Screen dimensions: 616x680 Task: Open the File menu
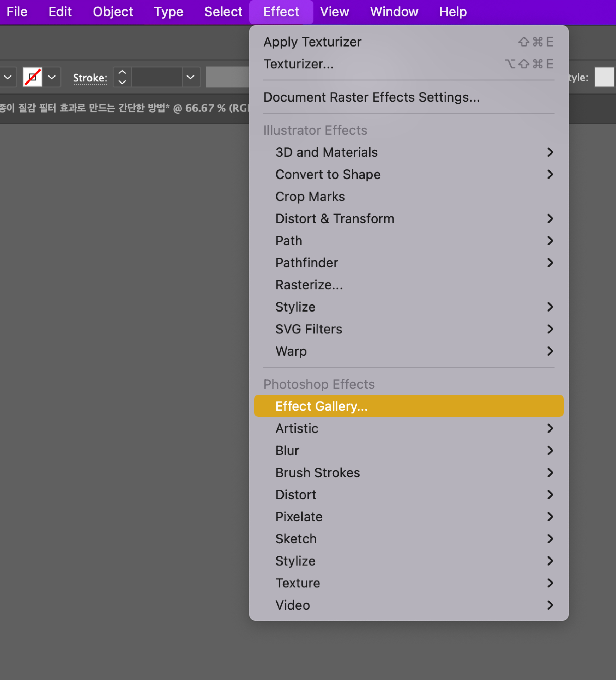pos(17,12)
